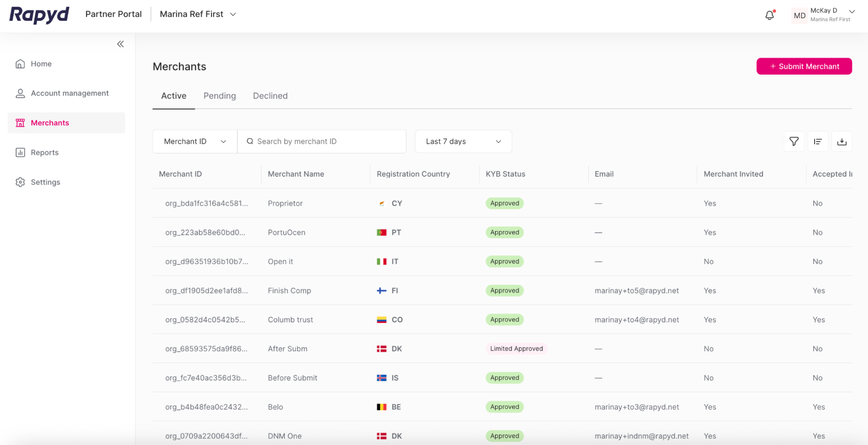Select the Finish Comp merchant row
868x445 pixels.
click(289, 290)
